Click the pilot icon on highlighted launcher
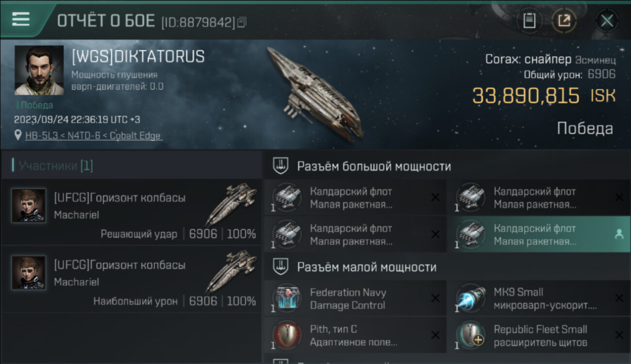The width and height of the screenshot is (631, 364). click(619, 234)
